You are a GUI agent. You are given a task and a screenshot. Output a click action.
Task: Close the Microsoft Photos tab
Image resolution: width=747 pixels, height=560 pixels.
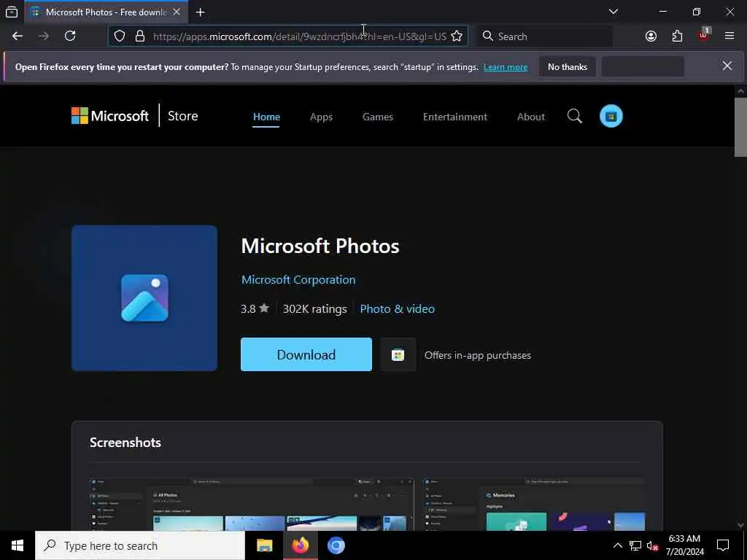177,12
